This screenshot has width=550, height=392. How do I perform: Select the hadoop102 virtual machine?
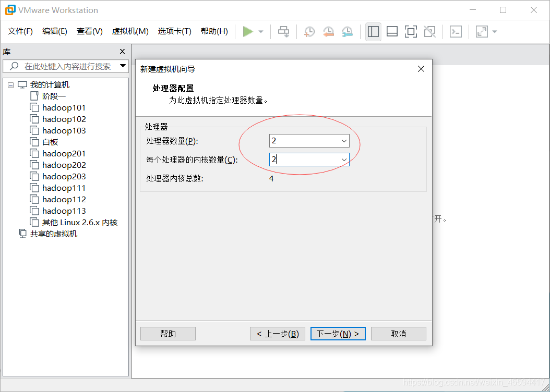click(x=64, y=119)
